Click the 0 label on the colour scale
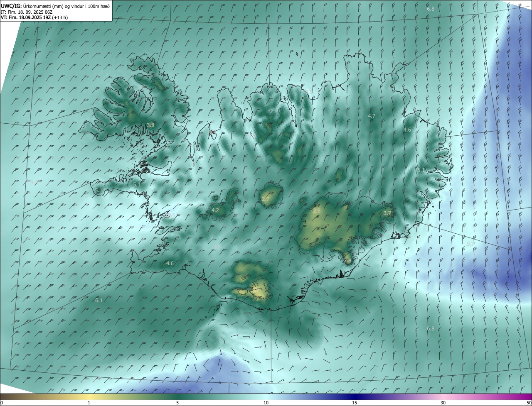The width and height of the screenshot is (532, 406). (2, 403)
